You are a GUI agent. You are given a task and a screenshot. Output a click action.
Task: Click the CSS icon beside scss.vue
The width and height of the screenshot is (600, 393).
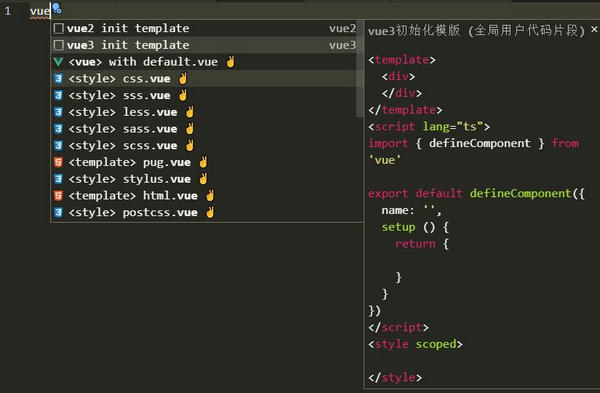58,145
